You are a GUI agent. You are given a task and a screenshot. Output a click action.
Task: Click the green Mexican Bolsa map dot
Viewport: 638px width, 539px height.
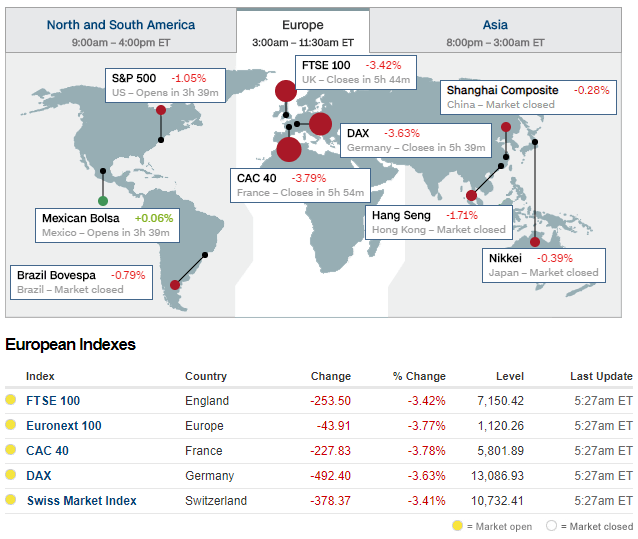click(x=102, y=201)
